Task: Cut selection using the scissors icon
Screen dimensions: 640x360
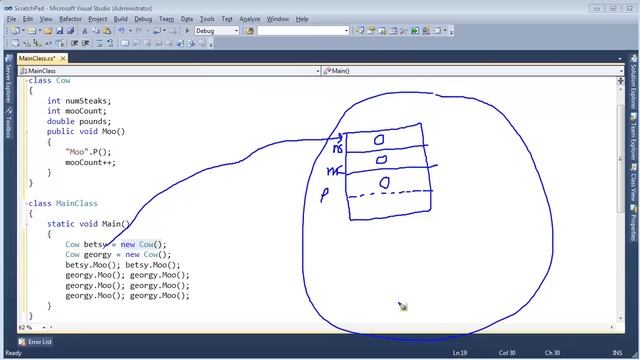Action: pos(85,31)
